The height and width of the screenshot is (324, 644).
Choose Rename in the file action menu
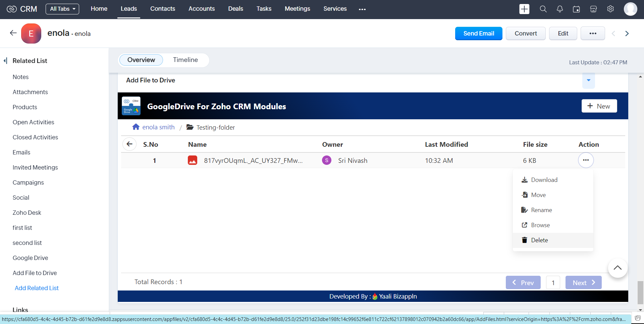(541, 210)
